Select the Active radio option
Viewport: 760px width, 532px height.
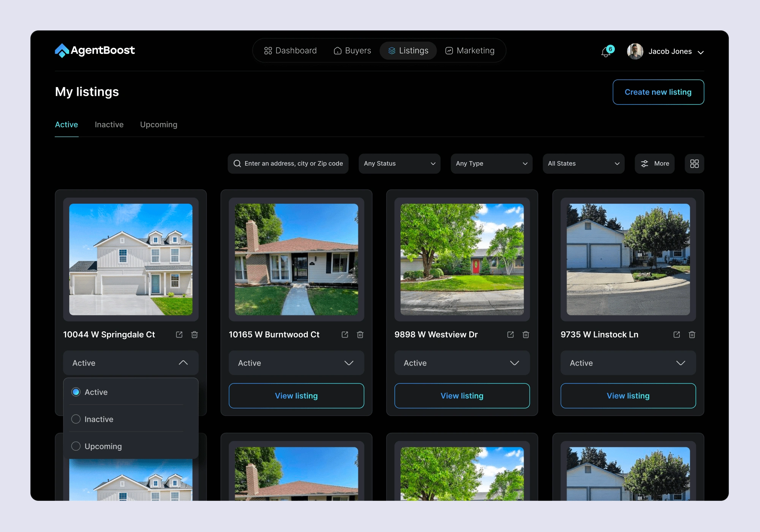[x=76, y=392]
